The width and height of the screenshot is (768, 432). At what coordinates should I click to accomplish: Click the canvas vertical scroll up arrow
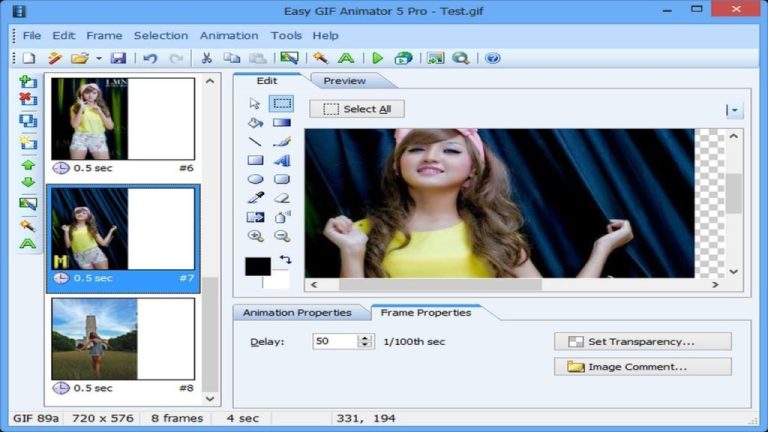pos(733,136)
